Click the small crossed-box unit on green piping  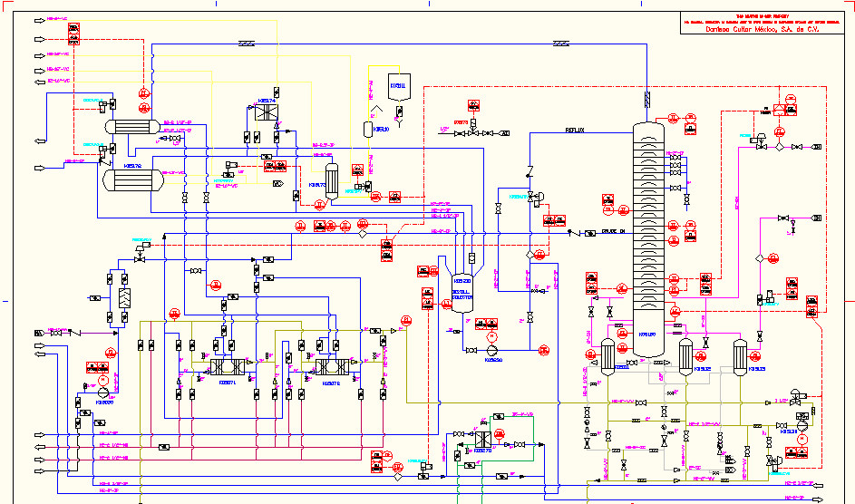(483, 439)
